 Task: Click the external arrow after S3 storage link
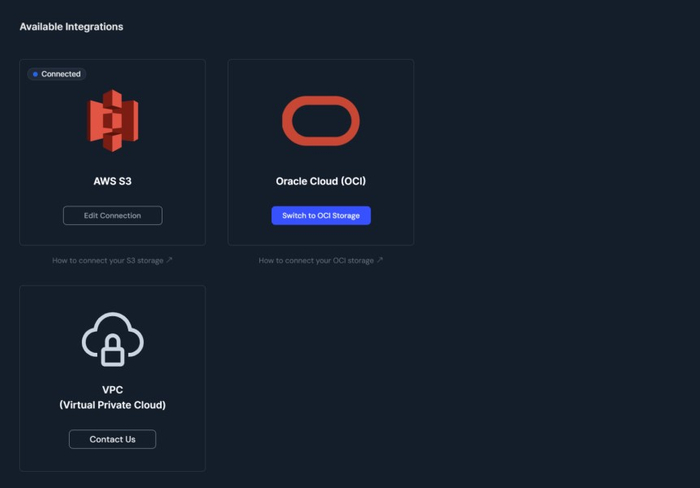click(169, 260)
